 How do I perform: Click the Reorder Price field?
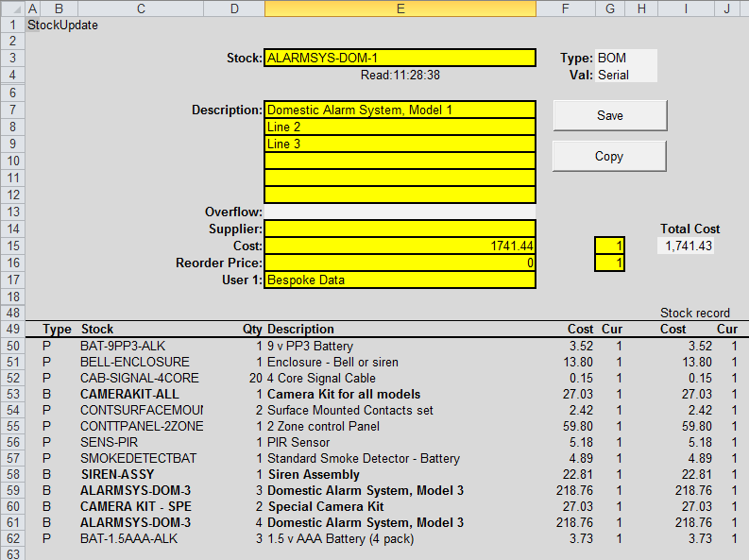coord(400,263)
